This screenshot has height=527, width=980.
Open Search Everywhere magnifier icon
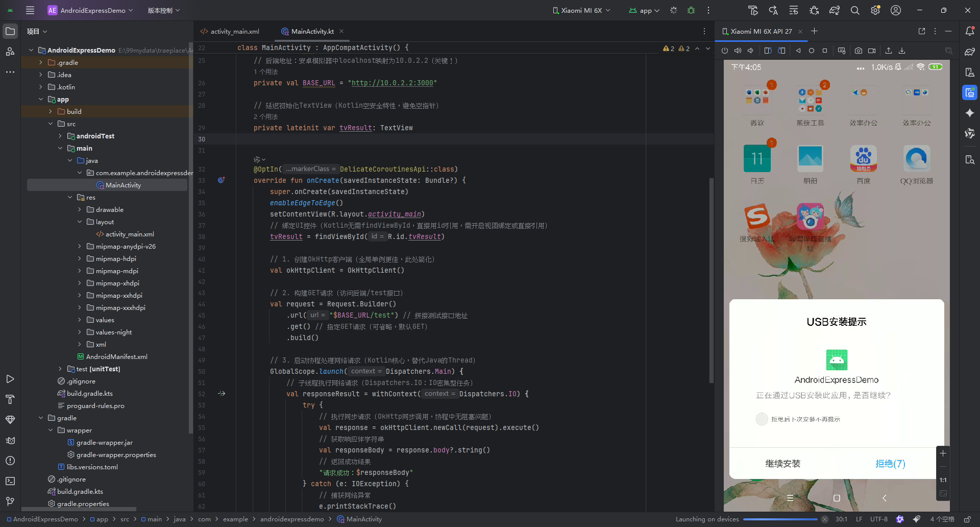[855, 10]
